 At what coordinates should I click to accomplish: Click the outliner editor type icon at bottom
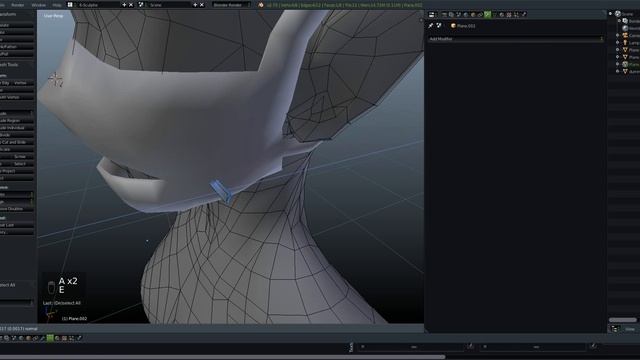tap(615, 329)
